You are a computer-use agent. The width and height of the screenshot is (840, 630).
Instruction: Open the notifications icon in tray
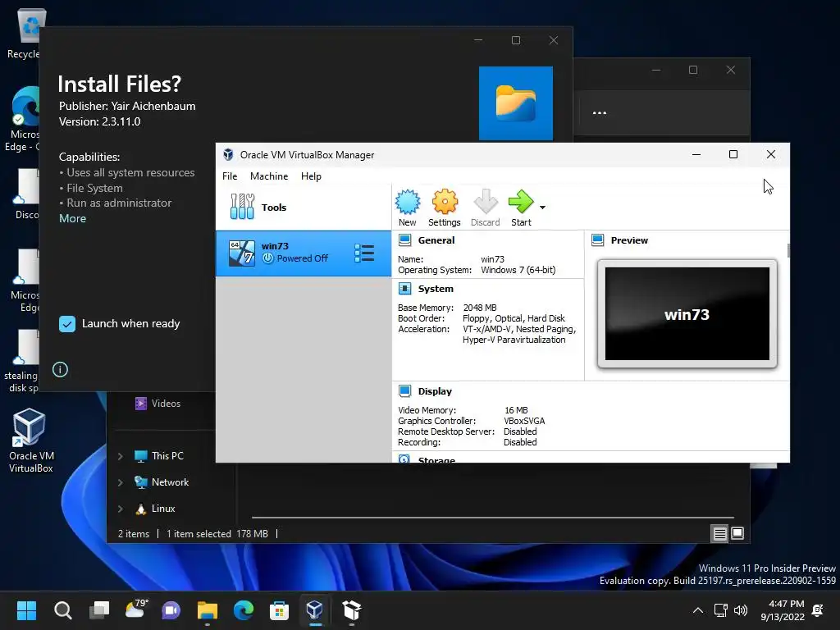[x=818, y=610]
